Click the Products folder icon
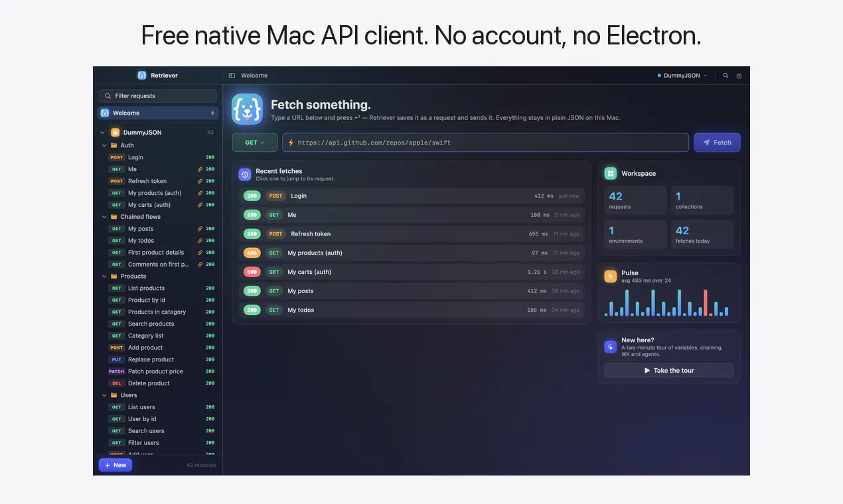 click(x=114, y=277)
